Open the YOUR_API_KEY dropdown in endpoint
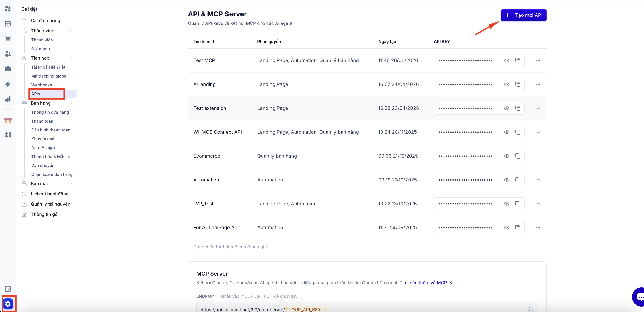 pyautogui.click(x=308, y=309)
